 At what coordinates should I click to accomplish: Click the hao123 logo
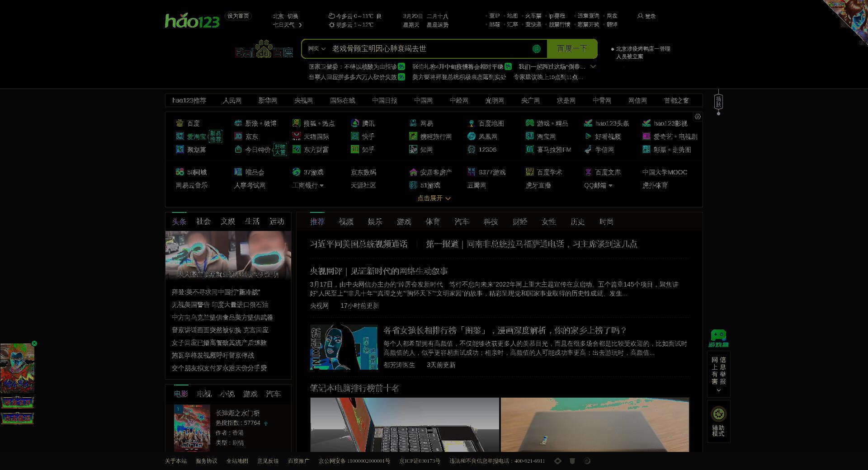(x=192, y=21)
